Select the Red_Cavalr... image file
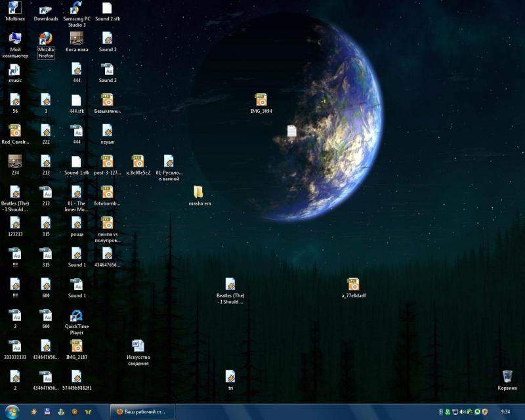This screenshot has height=420, width=525. pos(14,131)
